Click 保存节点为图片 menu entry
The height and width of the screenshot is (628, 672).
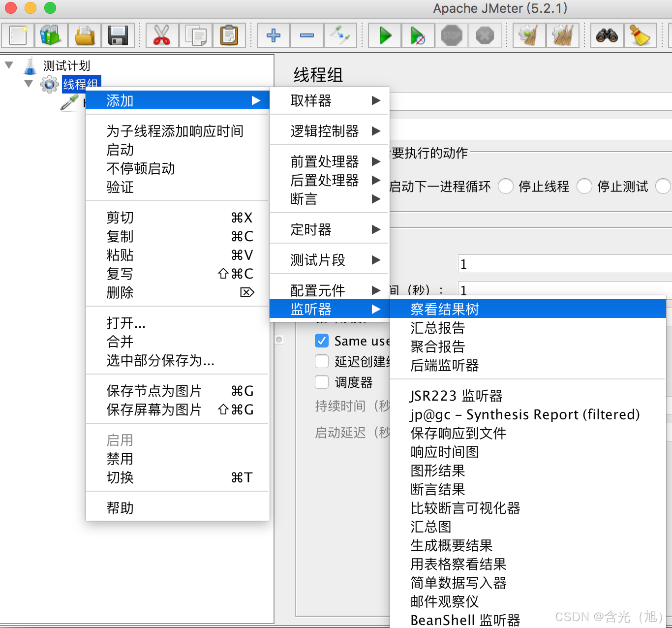click(178, 391)
